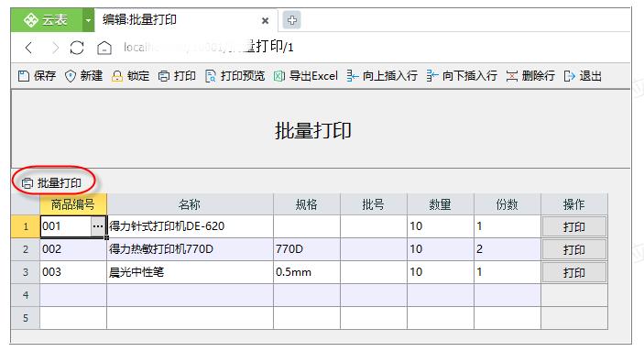
Task: Click the 保存 (Save) toolbar icon
Action: click(x=24, y=76)
